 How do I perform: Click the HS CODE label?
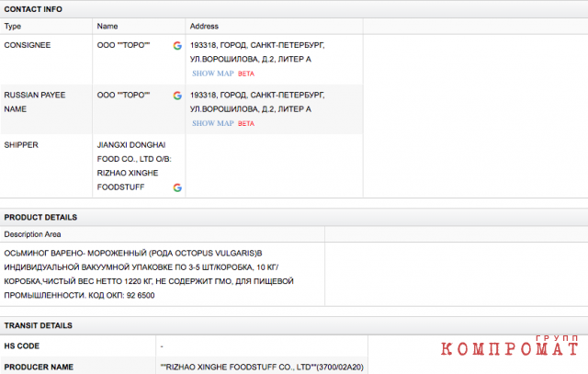click(x=22, y=346)
